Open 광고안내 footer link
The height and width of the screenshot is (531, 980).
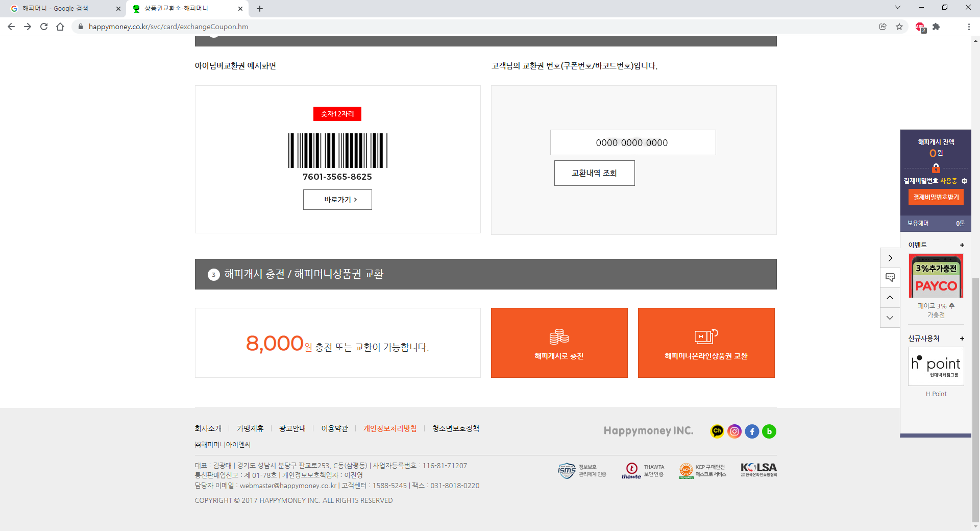pos(292,429)
